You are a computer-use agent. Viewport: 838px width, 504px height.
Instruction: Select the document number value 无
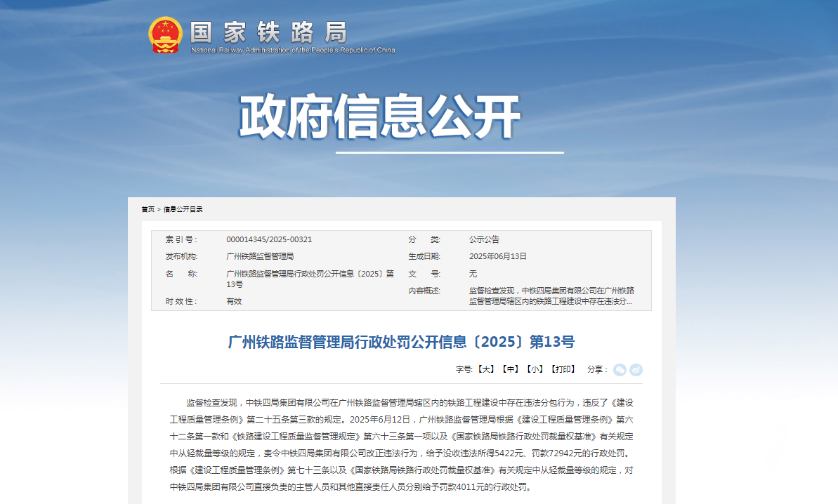473,274
